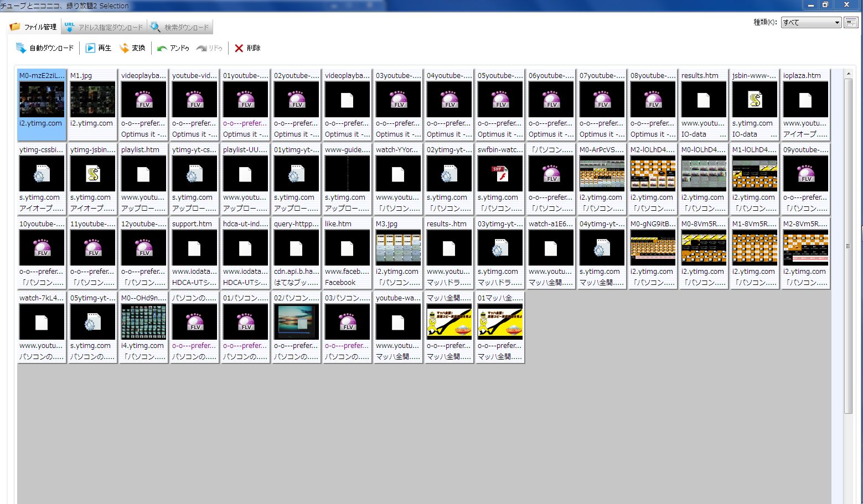Play the selected file with 再生
863x504 pixels.
[x=99, y=48]
